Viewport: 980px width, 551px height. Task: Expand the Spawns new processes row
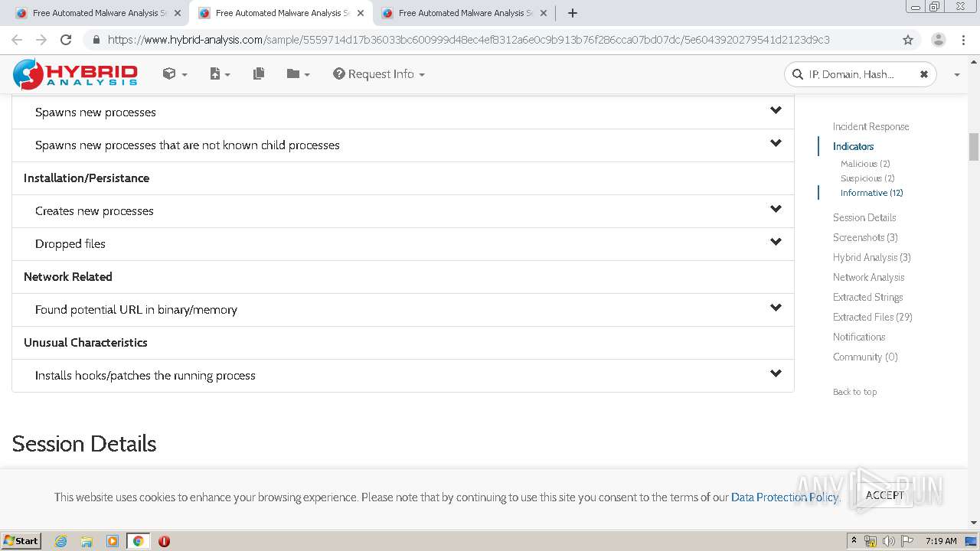coord(403,112)
